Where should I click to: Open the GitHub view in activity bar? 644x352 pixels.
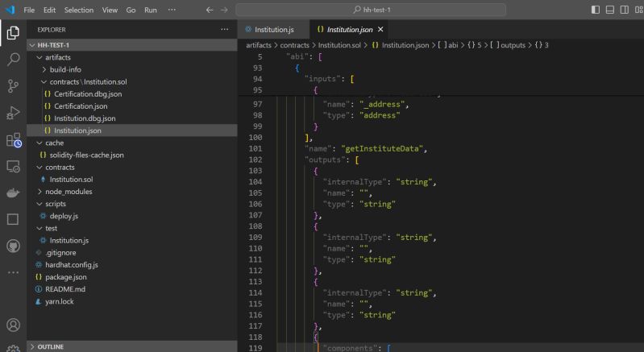click(x=13, y=246)
